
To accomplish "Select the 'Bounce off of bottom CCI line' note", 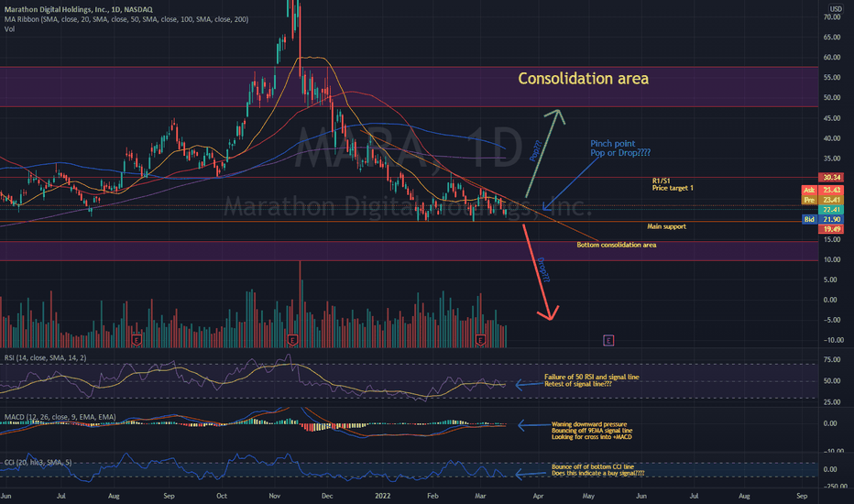I will (597, 470).
